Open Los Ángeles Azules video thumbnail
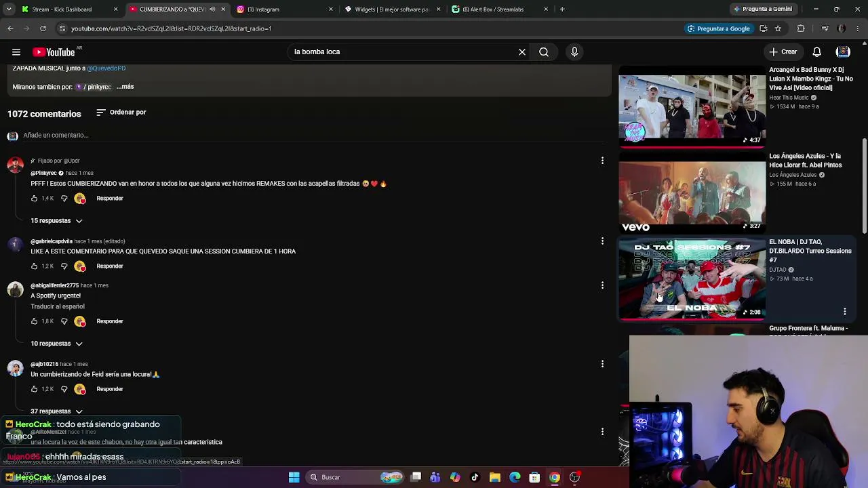The image size is (868, 488). pyautogui.click(x=692, y=192)
